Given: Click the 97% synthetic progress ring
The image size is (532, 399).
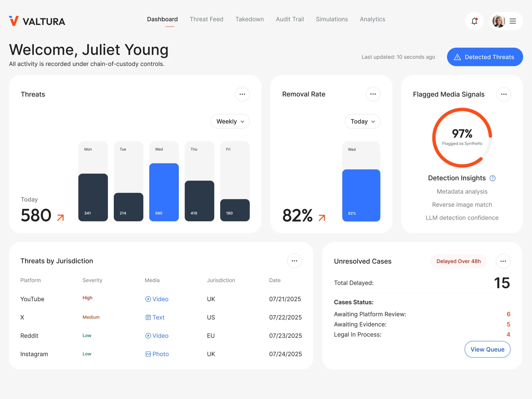Looking at the screenshot, I should tap(462, 138).
